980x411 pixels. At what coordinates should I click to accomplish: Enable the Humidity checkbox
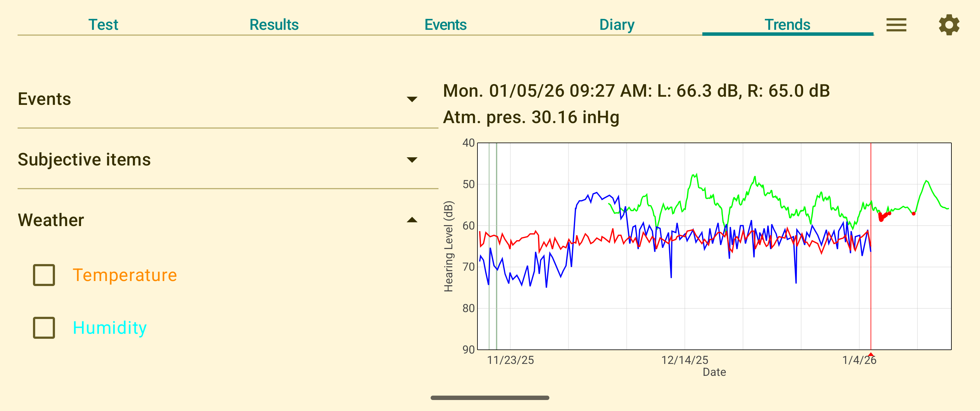tap(43, 327)
